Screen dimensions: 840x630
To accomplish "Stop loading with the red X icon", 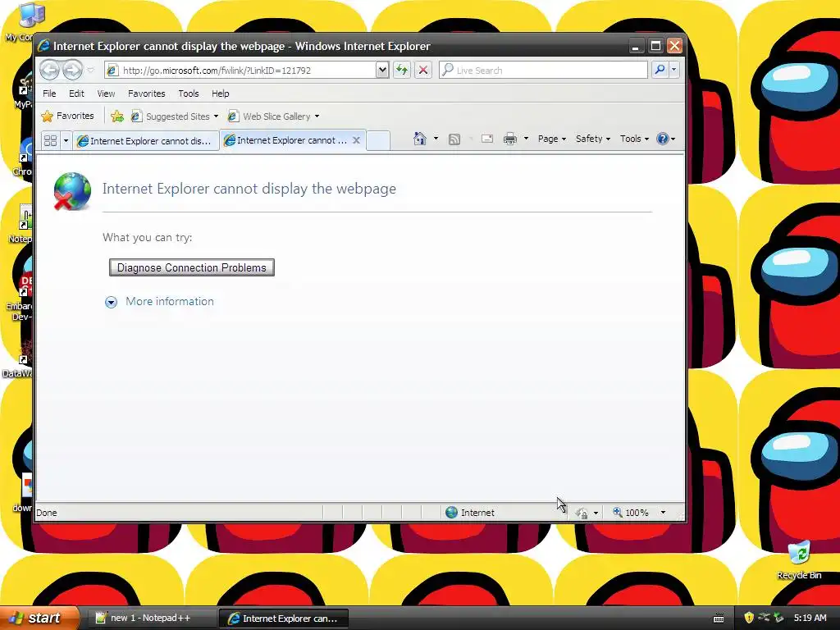I will point(423,70).
